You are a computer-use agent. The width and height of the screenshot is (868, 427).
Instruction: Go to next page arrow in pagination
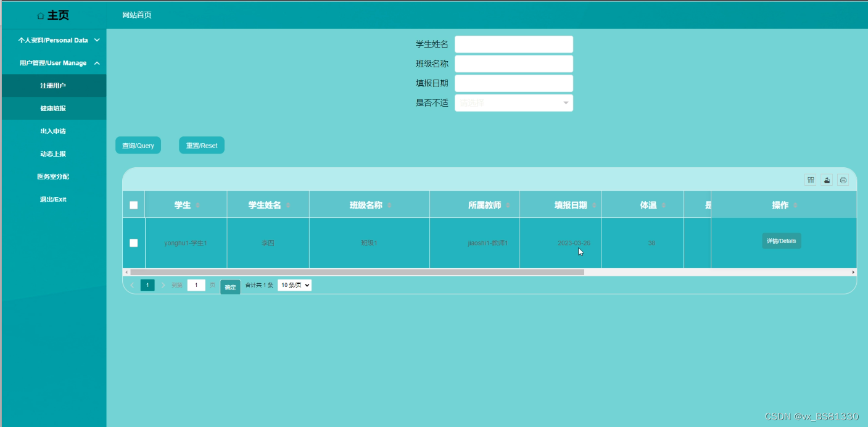point(163,285)
